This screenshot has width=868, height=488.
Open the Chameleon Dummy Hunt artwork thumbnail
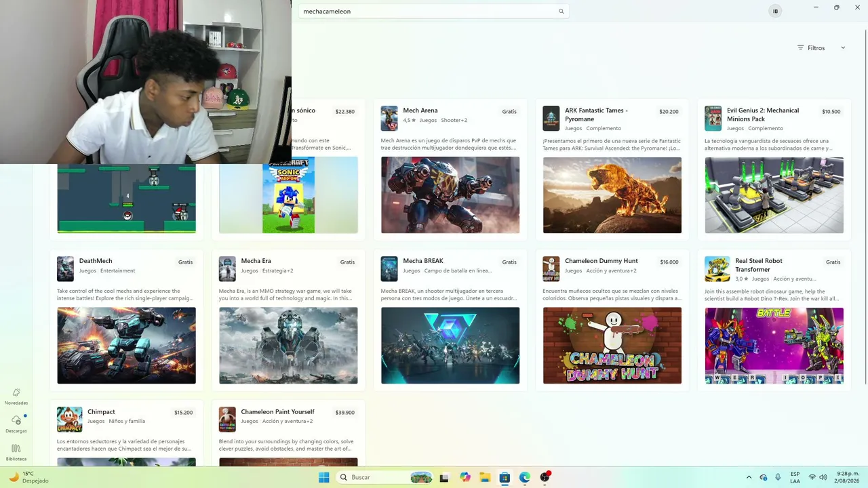tap(612, 346)
